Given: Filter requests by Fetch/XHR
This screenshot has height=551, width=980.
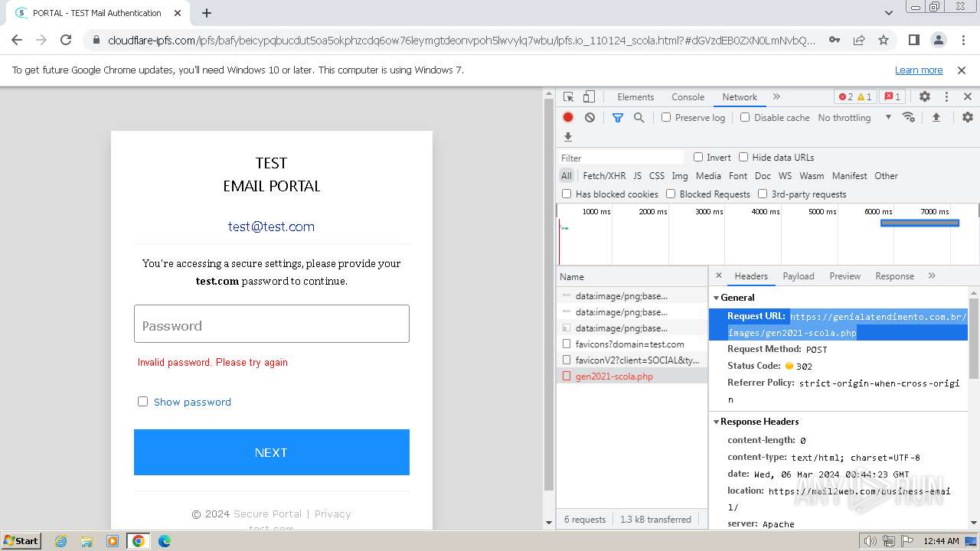Looking at the screenshot, I should click(x=604, y=175).
